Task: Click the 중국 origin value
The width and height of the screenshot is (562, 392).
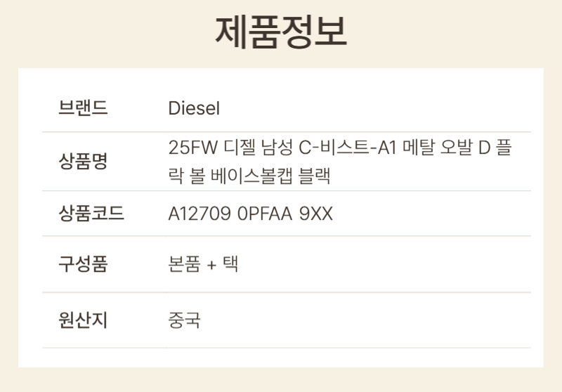Action: [184, 320]
